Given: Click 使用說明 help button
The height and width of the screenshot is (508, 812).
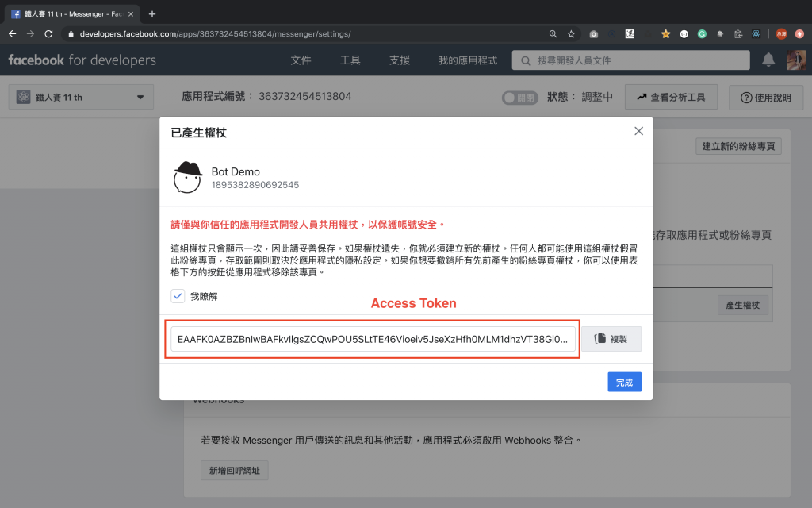Looking at the screenshot, I should (x=766, y=97).
